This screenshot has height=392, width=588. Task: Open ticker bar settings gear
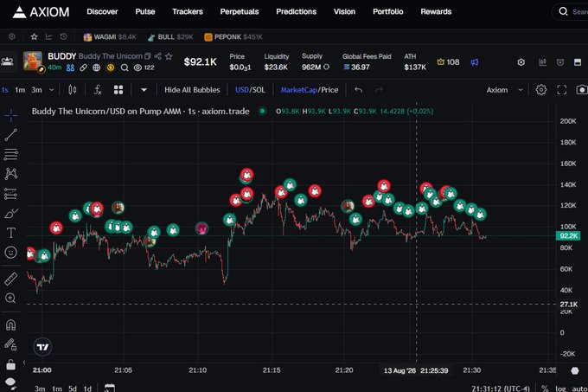point(12,36)
